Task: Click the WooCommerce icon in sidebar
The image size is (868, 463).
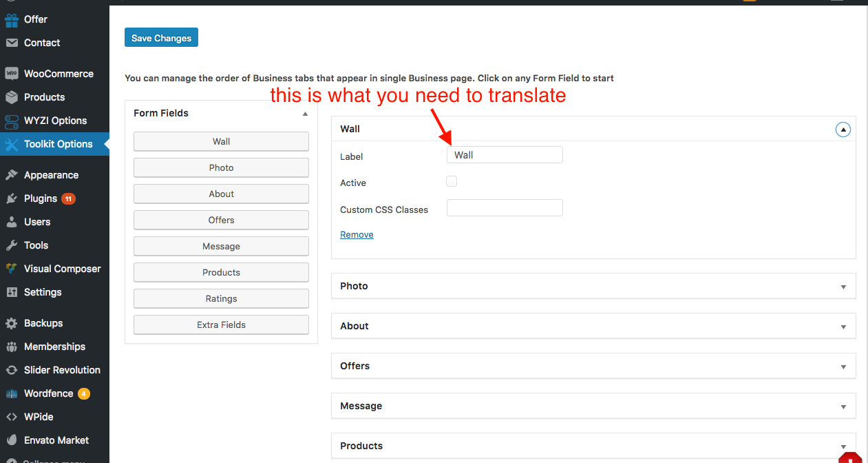Action: [x=11, y=74]
